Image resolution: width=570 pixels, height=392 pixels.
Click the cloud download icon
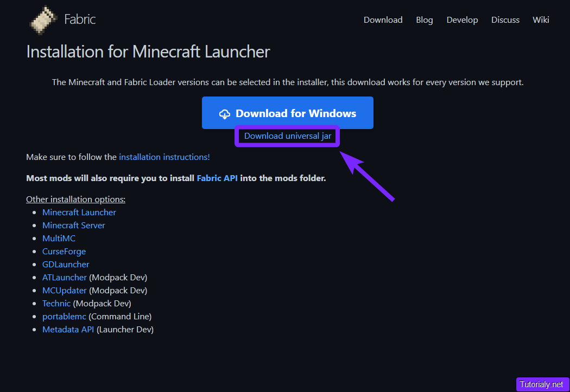pyautogui.click(x=225, y=113)
